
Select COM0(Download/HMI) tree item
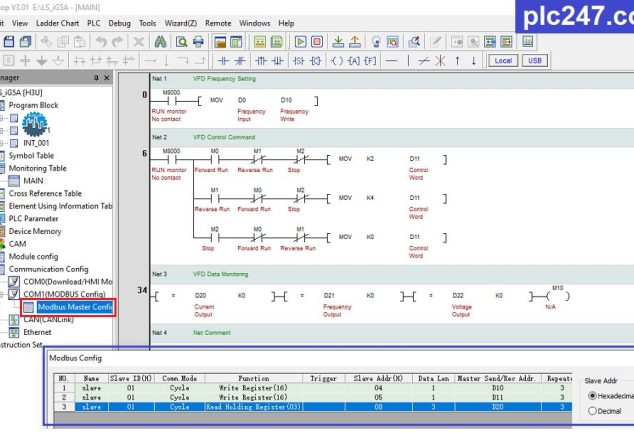point(68,281)
